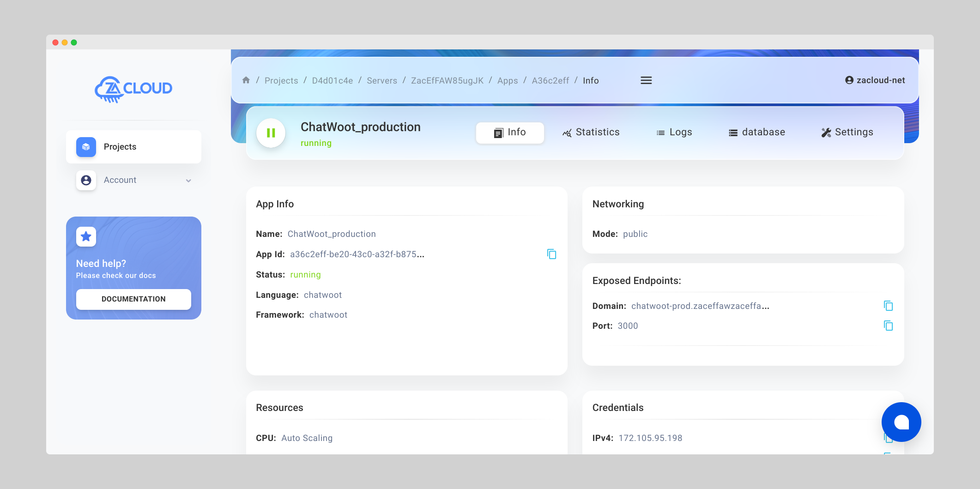This screenshot has height=489, width=980.
Task: Click the Account avatar icon
Action: pos(86,180)
